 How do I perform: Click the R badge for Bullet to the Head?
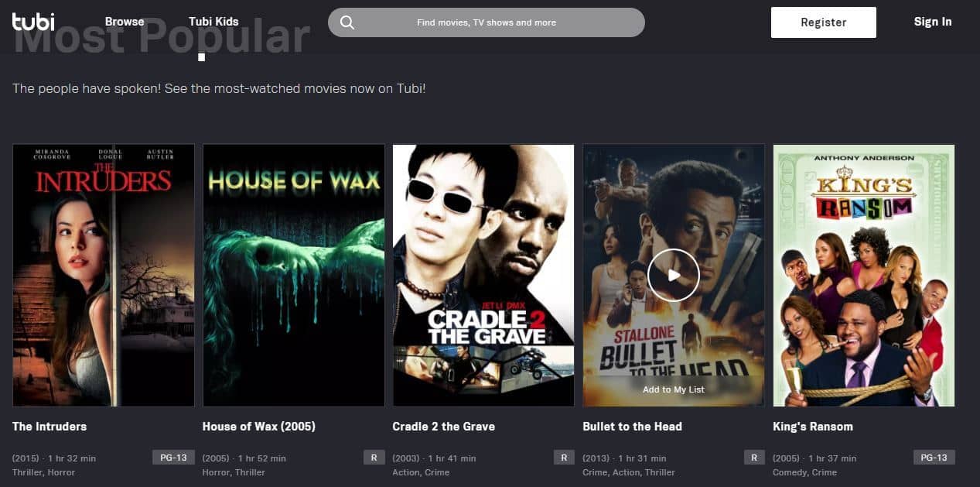(754, 458)
